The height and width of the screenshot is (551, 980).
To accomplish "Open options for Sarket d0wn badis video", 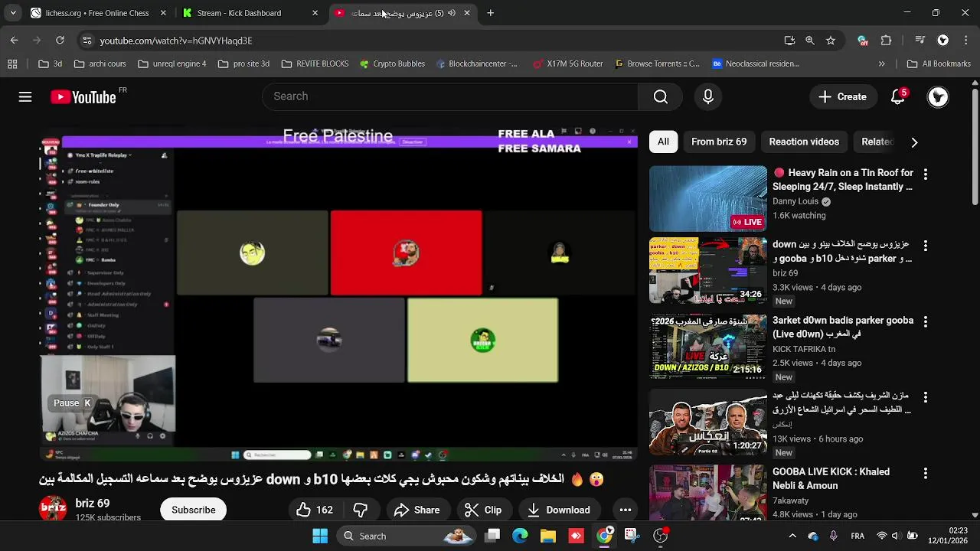I will click(926, 321).
